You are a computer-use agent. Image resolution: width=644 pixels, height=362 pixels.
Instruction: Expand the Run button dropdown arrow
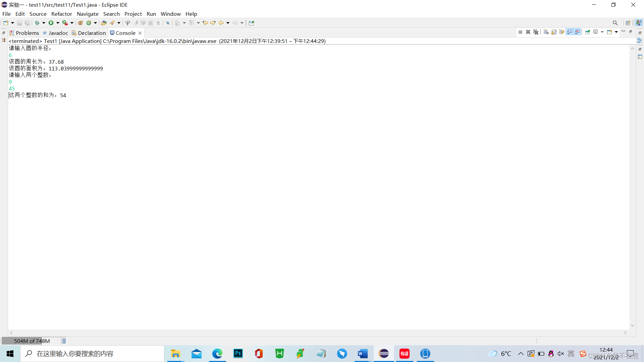coord(58,23)
